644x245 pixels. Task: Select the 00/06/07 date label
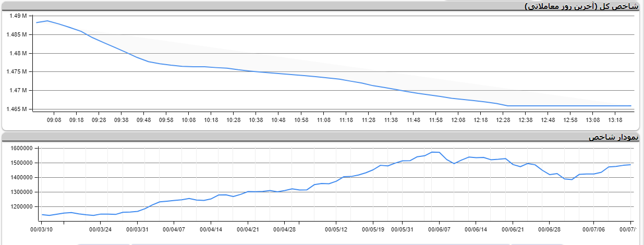[439, 229]
